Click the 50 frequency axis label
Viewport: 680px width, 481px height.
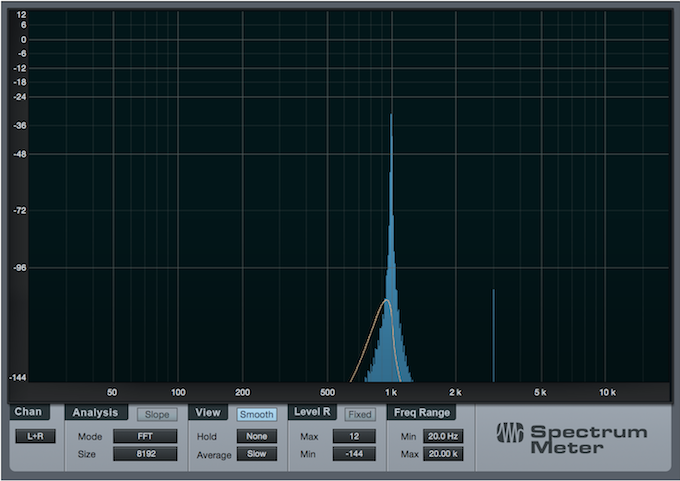(x=112, y=393)
